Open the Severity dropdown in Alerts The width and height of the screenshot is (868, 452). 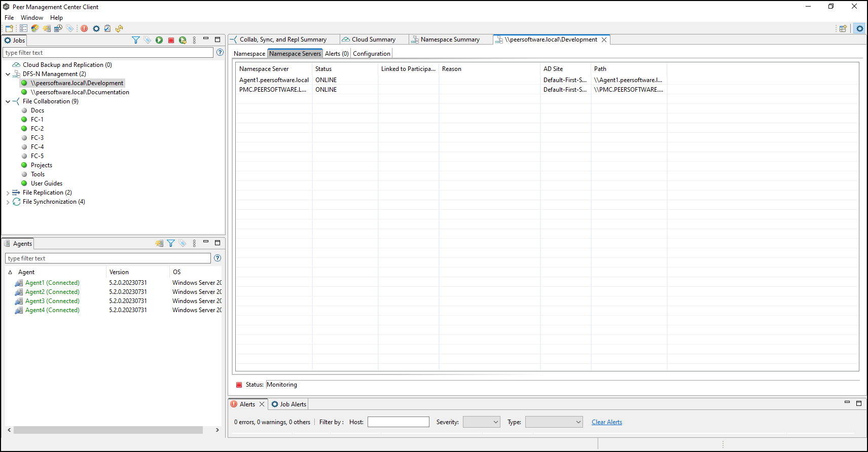[x=482, y=422]
